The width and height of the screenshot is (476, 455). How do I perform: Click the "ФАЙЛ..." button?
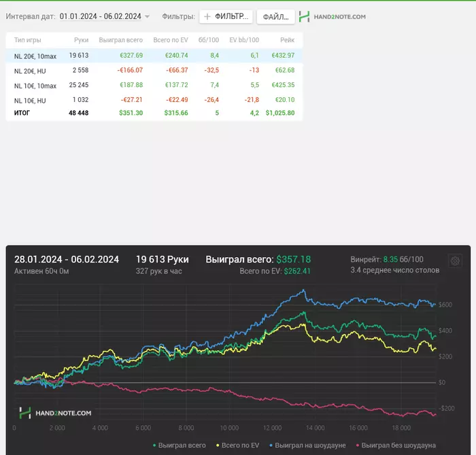[x=275, y=17]
